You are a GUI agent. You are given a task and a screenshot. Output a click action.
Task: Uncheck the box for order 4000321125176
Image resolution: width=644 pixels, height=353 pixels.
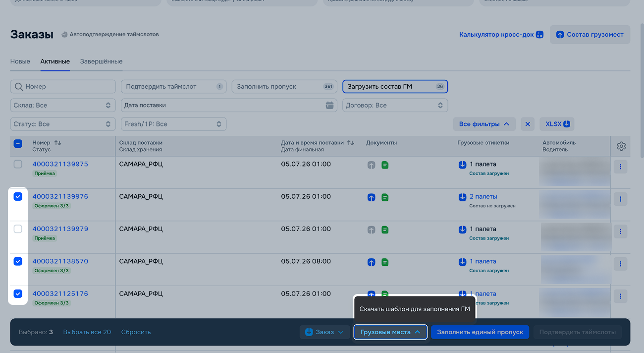point(18,294)
